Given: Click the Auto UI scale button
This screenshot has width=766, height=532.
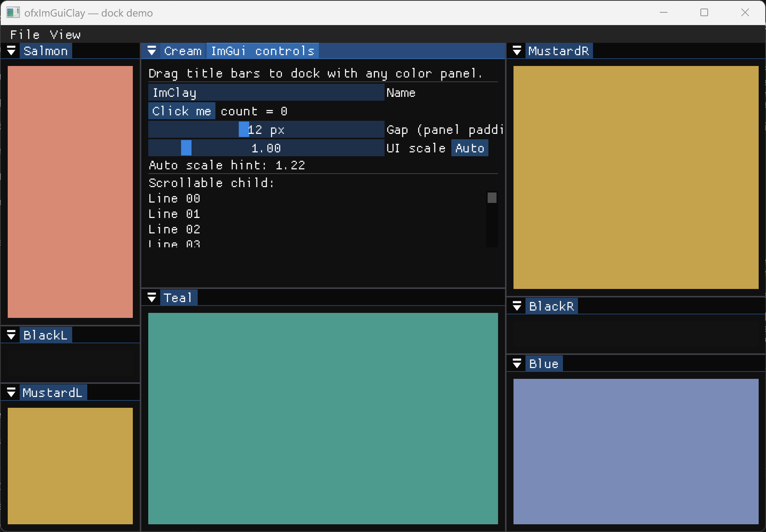Looking at the screenshot, I should tap(470, 148).
